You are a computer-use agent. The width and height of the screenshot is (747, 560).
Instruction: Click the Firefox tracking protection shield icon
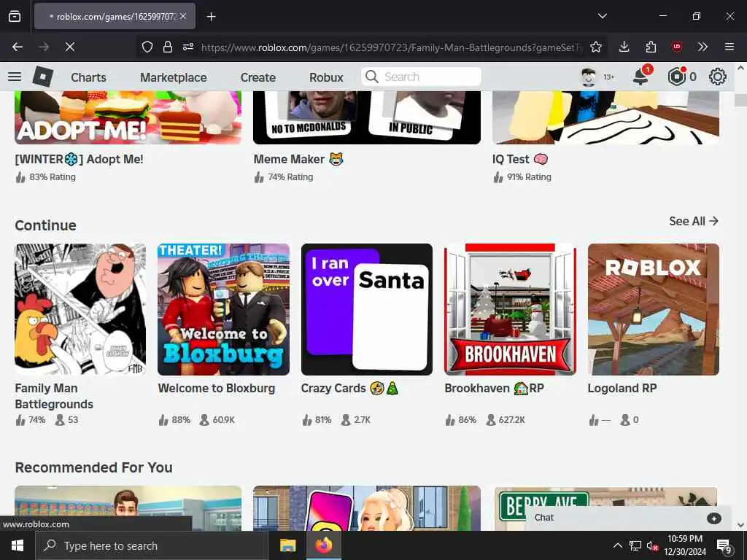click(x=147, y=47)
